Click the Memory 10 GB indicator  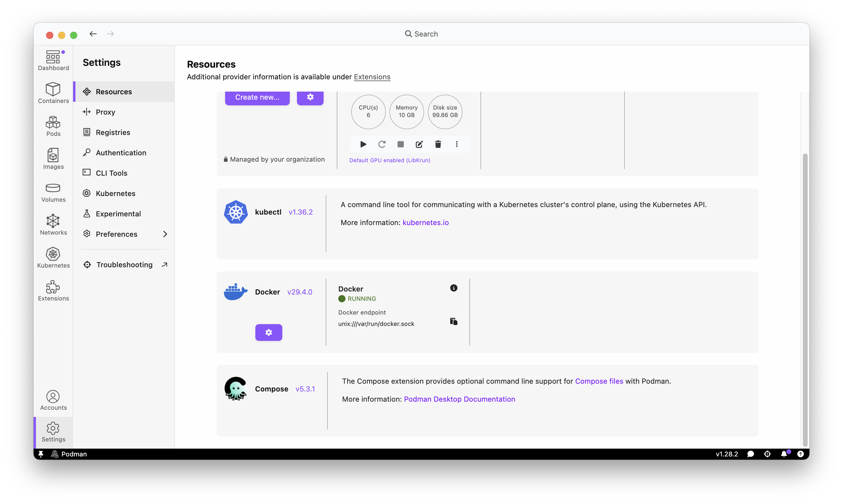[407, 112]
